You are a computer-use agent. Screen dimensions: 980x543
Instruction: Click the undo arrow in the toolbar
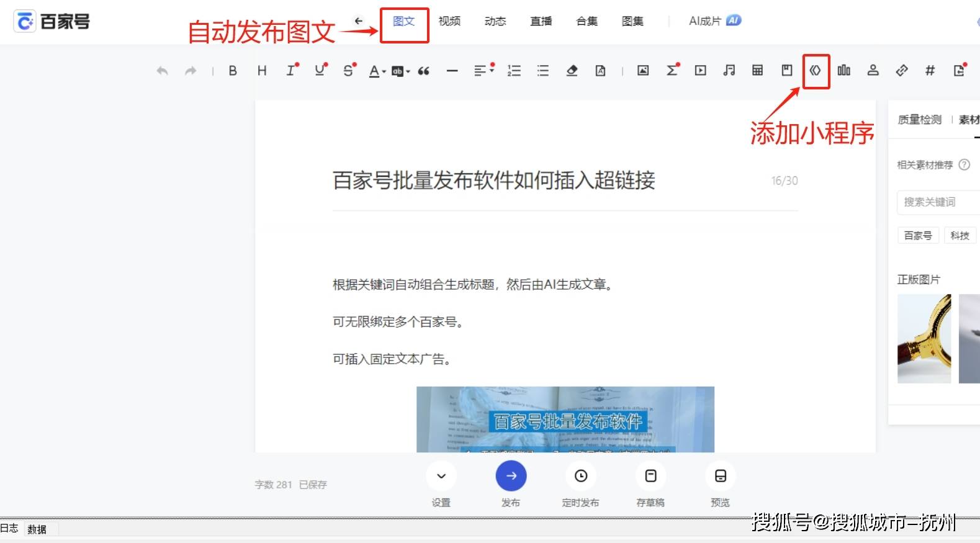162,71
